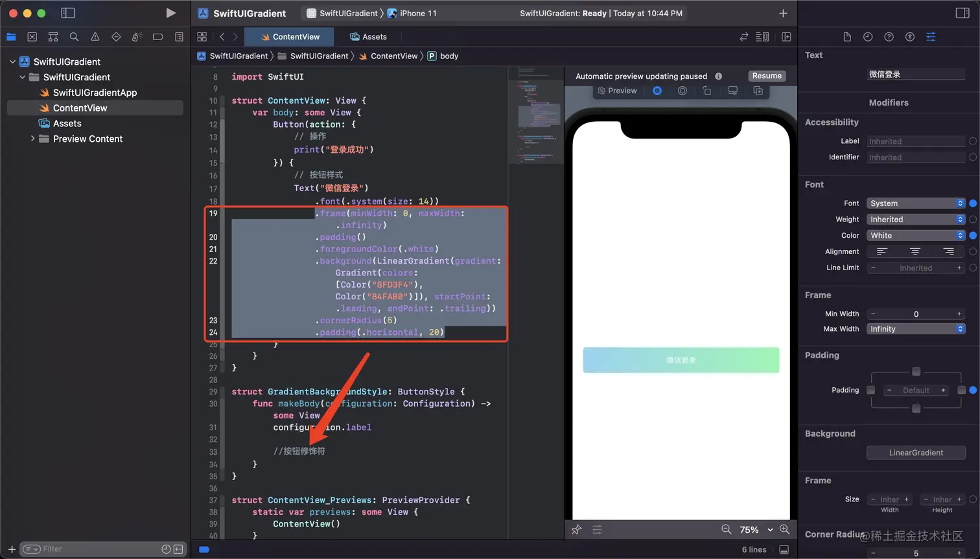Switch to the ContentView editor tab

tap(289, 37)
